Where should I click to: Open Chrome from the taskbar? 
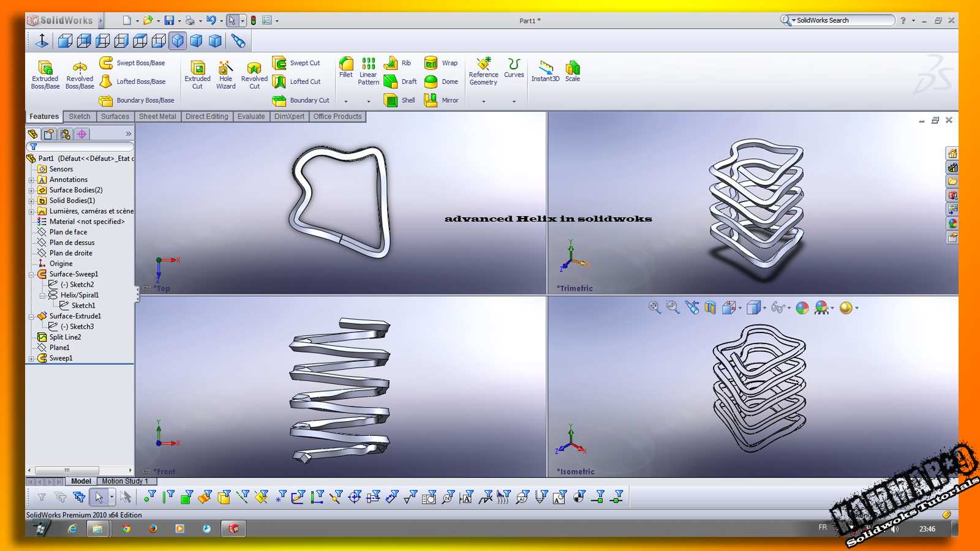126,528
